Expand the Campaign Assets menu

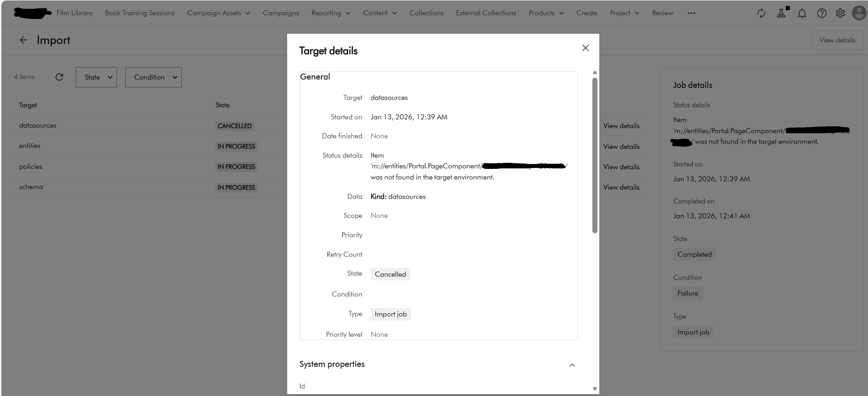(218, 13)
